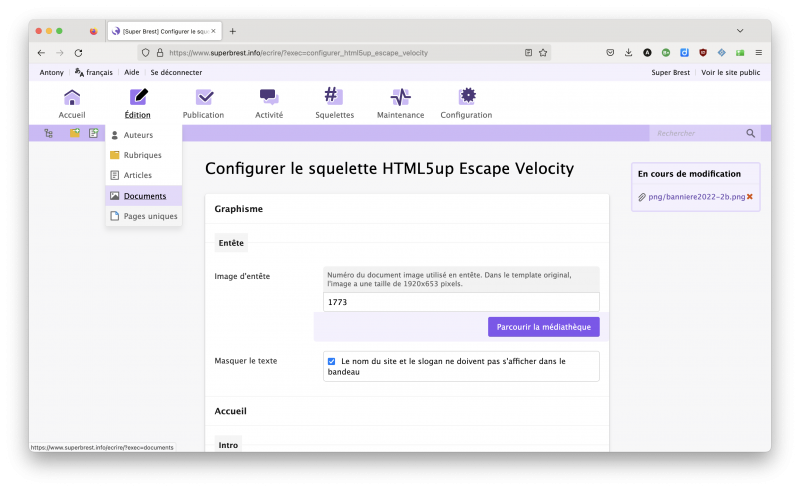Click the address bar URL
This screenshot has width=800, height=490.
tap(298, 53)
